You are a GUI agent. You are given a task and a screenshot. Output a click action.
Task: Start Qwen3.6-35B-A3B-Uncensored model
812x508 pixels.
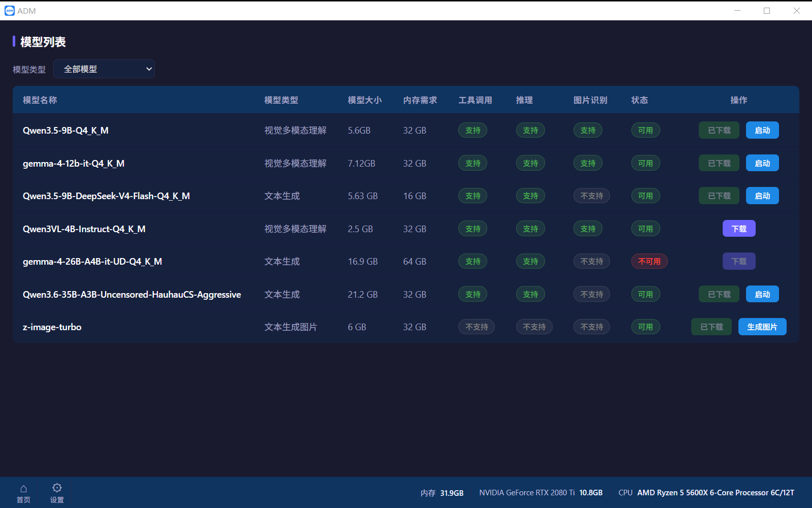pyautogui.click(x=762, y=295)
